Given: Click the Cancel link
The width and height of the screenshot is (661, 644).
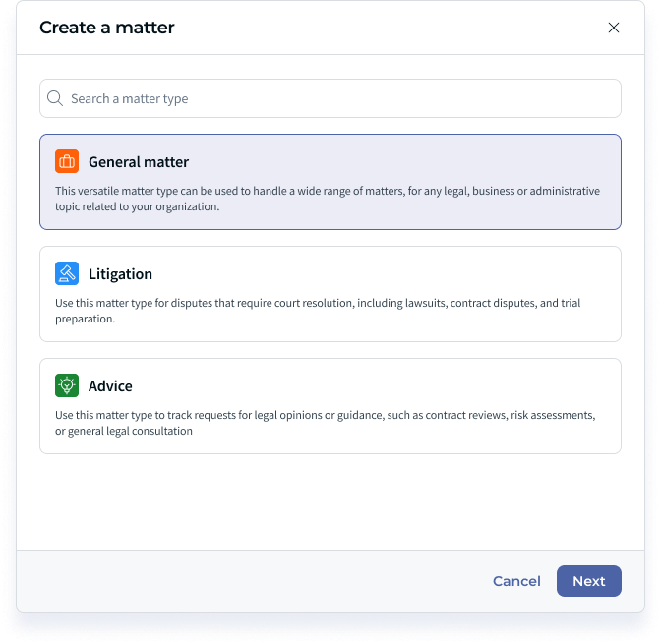Looking at the screenshot, I should pyautogui.click(x=516, y=582).
